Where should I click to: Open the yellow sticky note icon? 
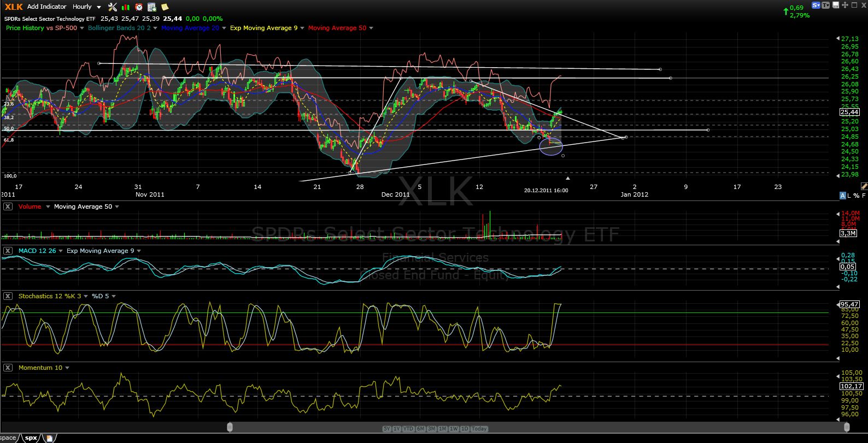point(165,7)
